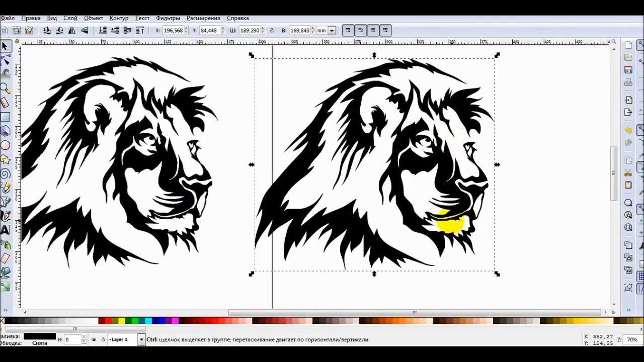Click Save icon in right toolbar

click(628, 69)
